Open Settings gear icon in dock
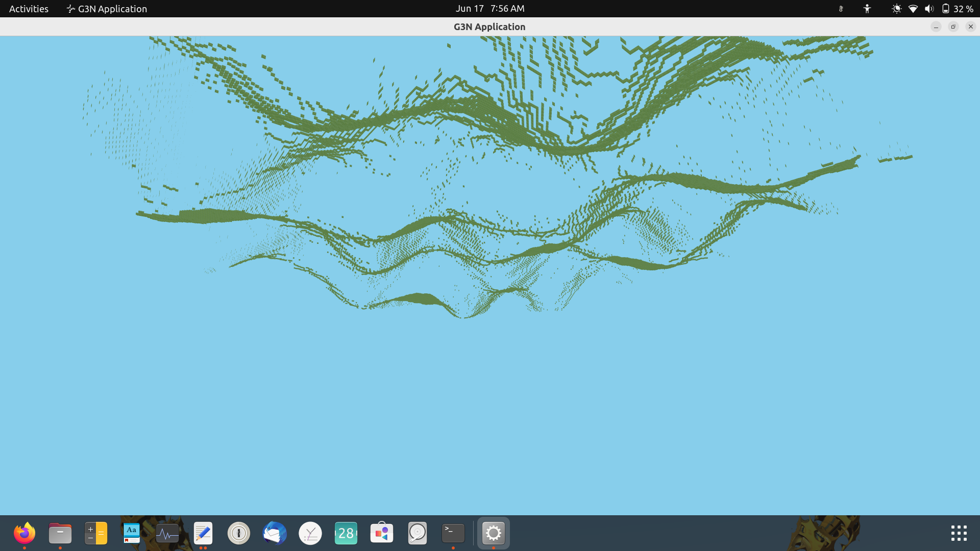The width and height of the screenshot is (980, 551). point(493,533)
